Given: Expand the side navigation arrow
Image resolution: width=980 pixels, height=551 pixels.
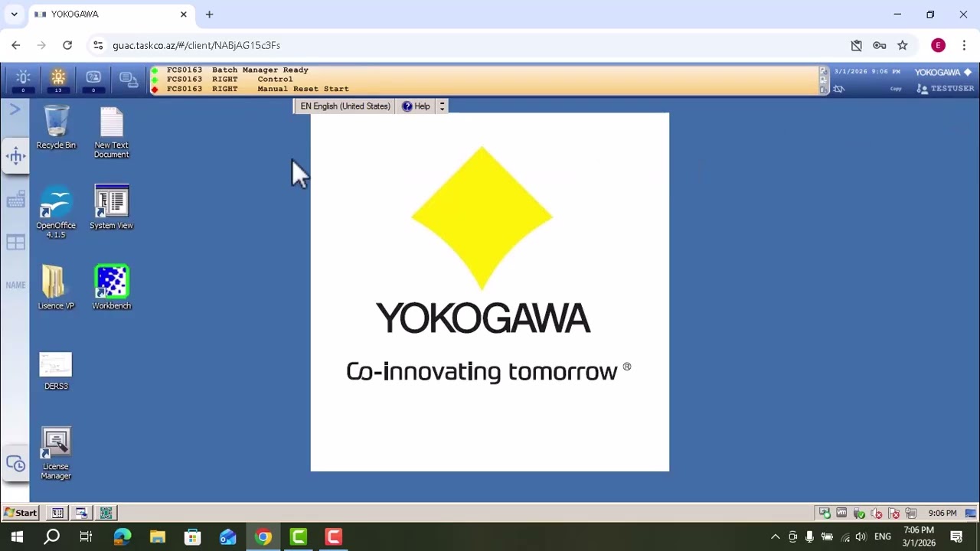Looking at the screenshot, I should (15, 109).
